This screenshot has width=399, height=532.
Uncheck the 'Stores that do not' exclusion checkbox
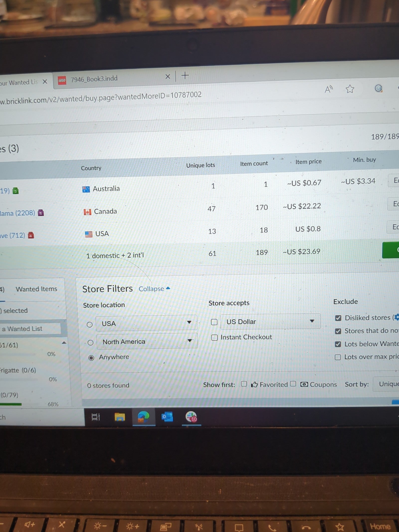pyautogui.click(x=338, y=331)
